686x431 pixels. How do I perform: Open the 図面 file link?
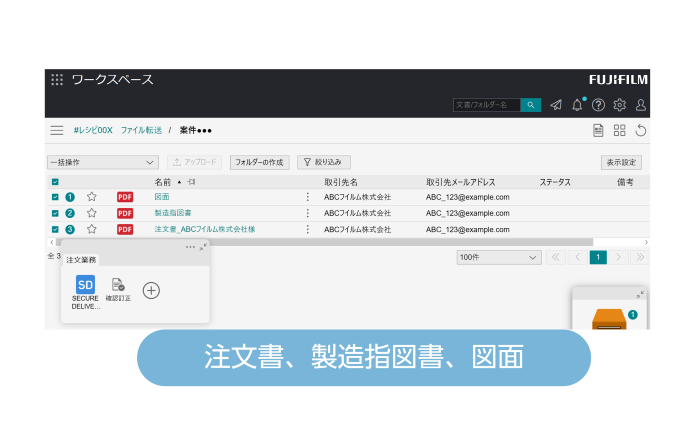point(162,197)
